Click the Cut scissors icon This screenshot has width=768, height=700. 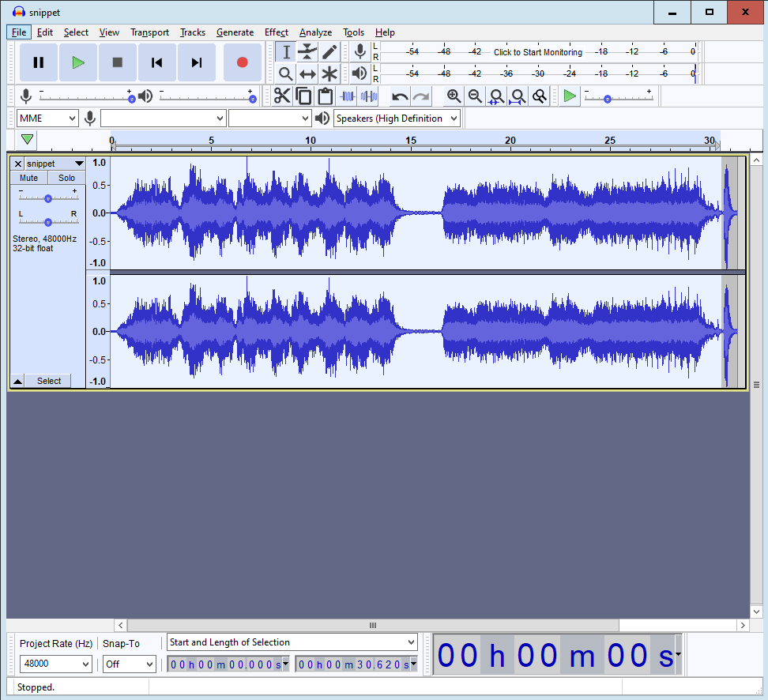coord(282,96)
